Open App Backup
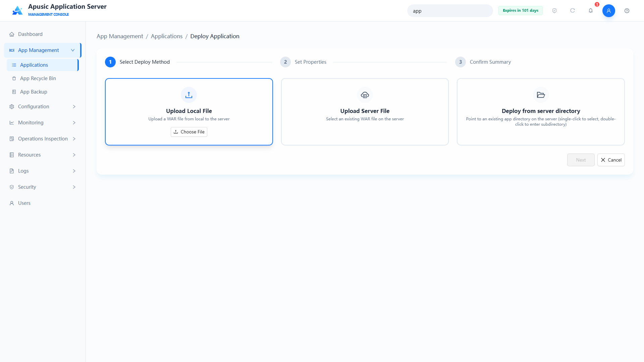 tap(43, 92)
